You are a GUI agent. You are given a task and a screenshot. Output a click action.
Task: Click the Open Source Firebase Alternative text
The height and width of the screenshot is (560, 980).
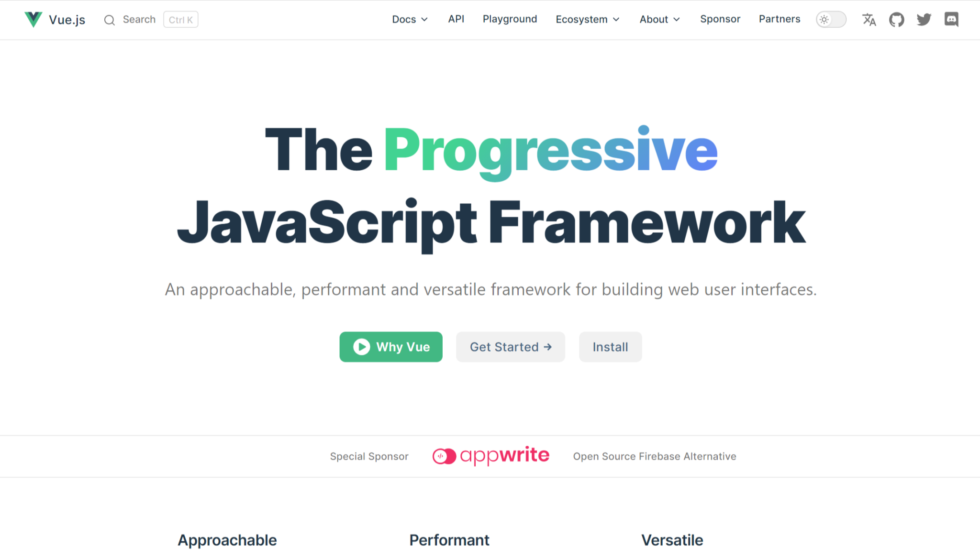(655, 456)
